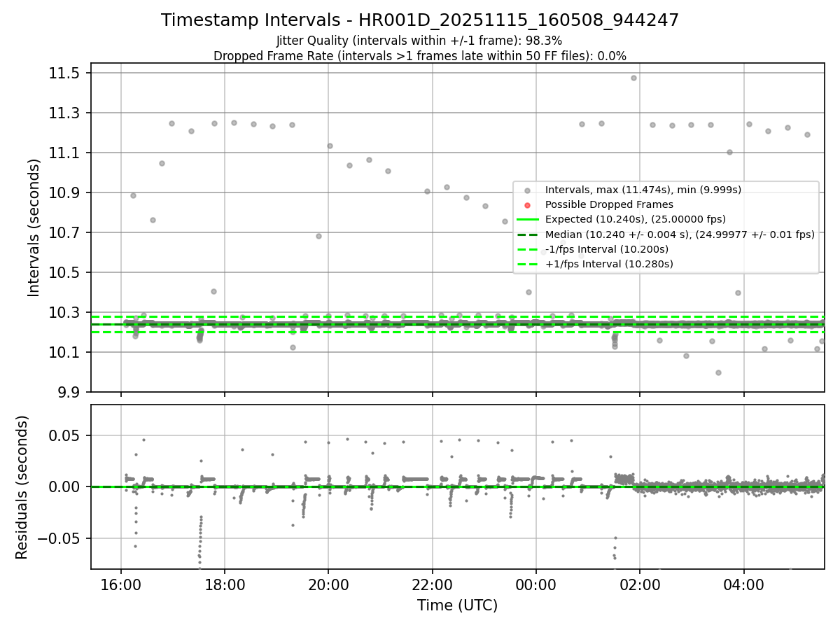840x630 pixels.
Task: Click the plot title 'Timestamp Intervals - HR001D_20251115_160508_944247'
Action: point(420,20)
